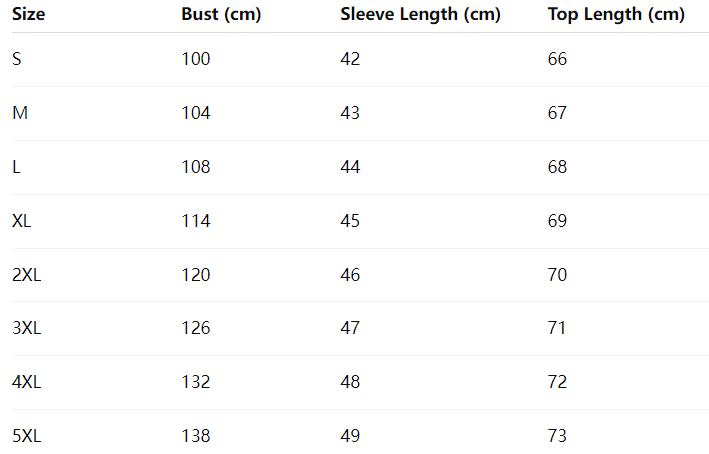Select the M size row label
Image resolution: width=709 pixels, height=454 pixels.
[20, 114]
